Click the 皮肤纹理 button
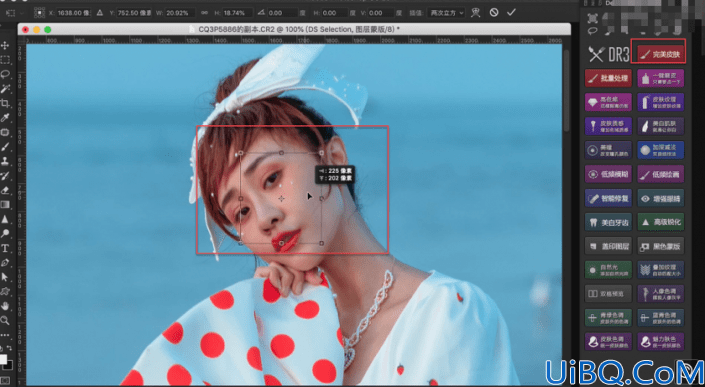This screenshot has height=387, width=705. click(660, 102)
